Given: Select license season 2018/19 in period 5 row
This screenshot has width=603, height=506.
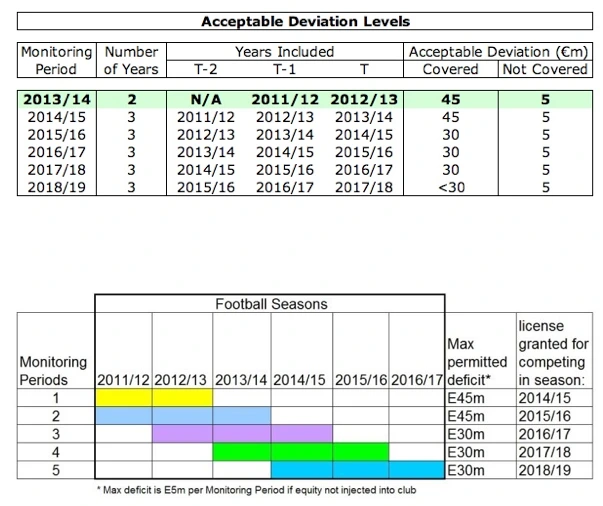Looking at the screenshot, I should pyautogui.click(x=545, y=470).
